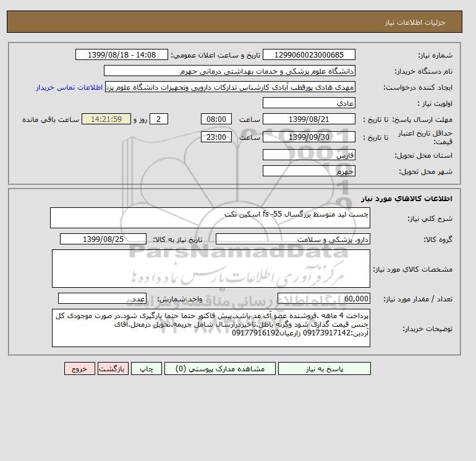Click the شرح کلی نیاز label

(x=430, y=218)
